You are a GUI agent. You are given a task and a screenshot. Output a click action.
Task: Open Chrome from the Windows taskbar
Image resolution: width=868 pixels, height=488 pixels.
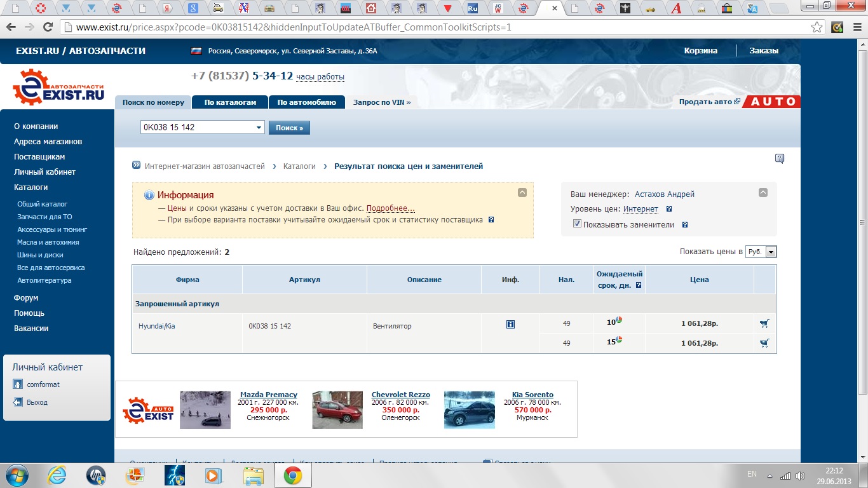292,475
